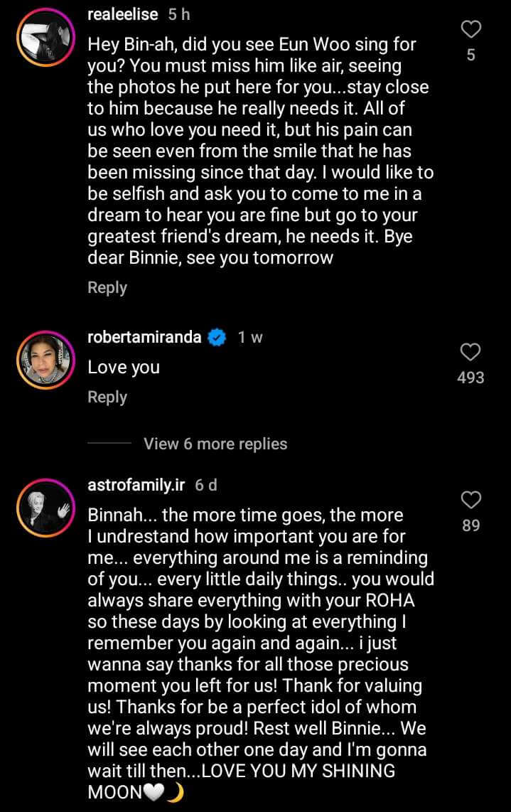The height and width of the screenshot is (812, 511).
Task: Click robertamiranda's blue verified badge
Action: tap(217, 338)
